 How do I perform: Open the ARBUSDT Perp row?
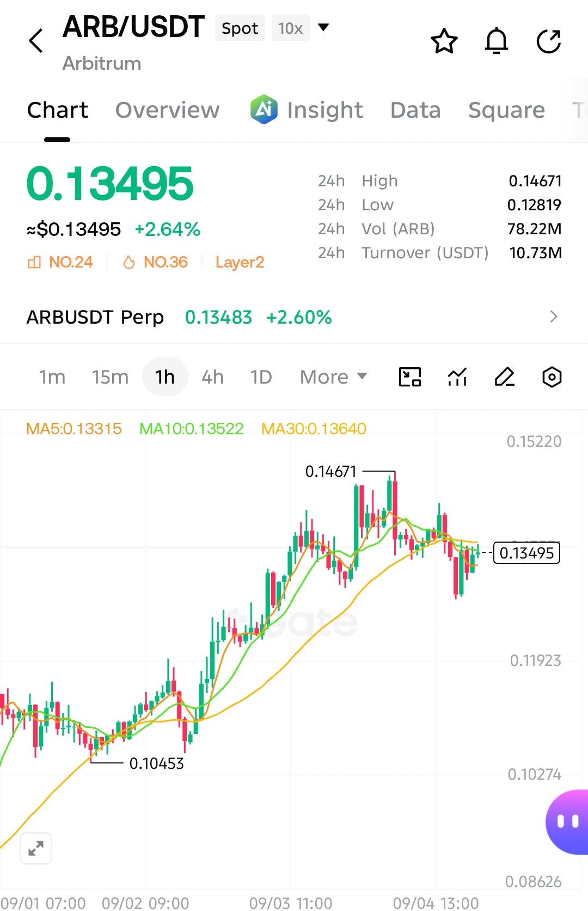coord(294,317)
